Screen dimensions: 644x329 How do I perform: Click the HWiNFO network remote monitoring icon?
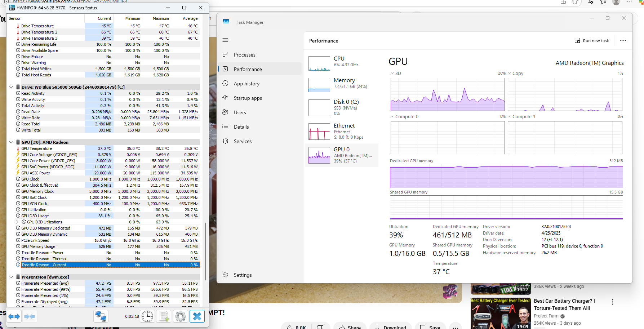[101, 316]
